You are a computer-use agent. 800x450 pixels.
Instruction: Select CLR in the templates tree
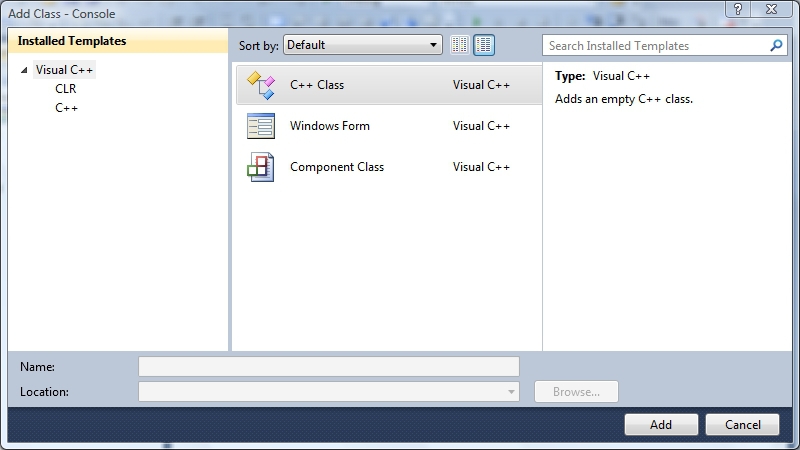click(x=66, y=89)
